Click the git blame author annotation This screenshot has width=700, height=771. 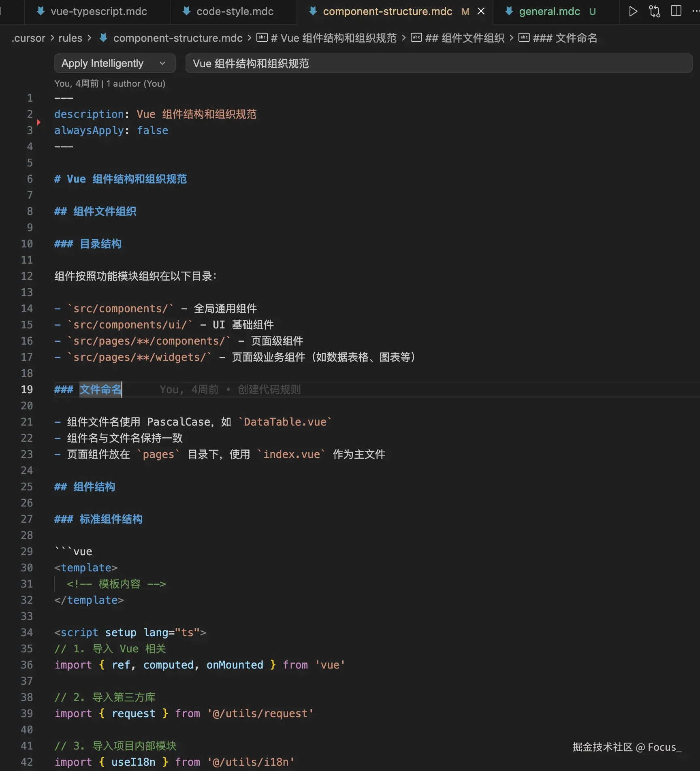pyautogui.click(x=110, y=83)
